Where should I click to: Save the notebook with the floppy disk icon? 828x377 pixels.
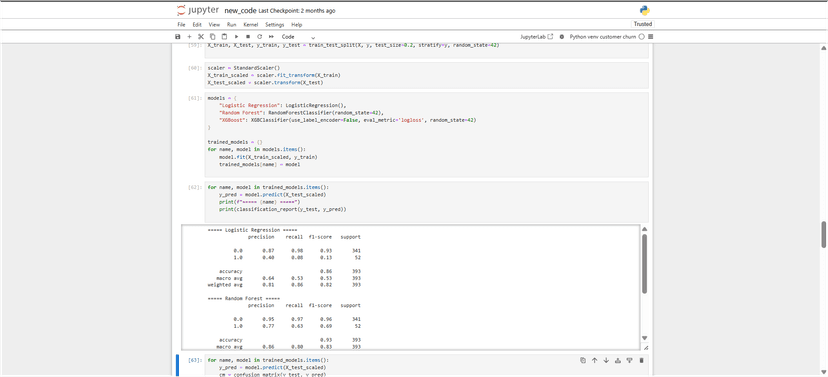(178, 37)
